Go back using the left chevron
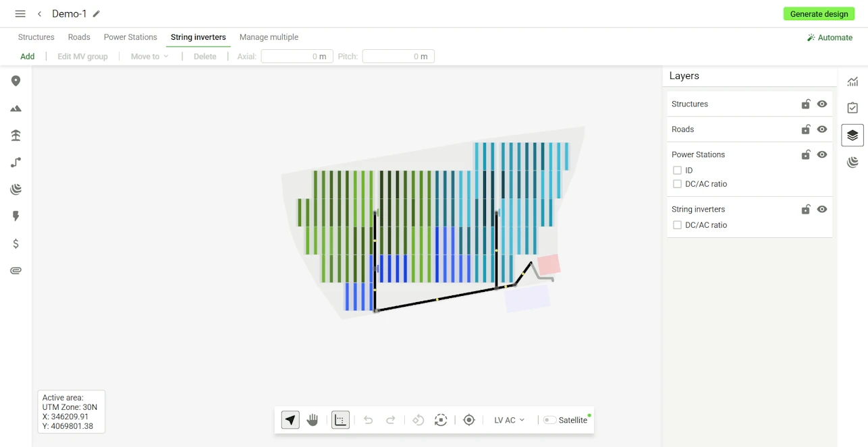 click(x=40, y=13)
